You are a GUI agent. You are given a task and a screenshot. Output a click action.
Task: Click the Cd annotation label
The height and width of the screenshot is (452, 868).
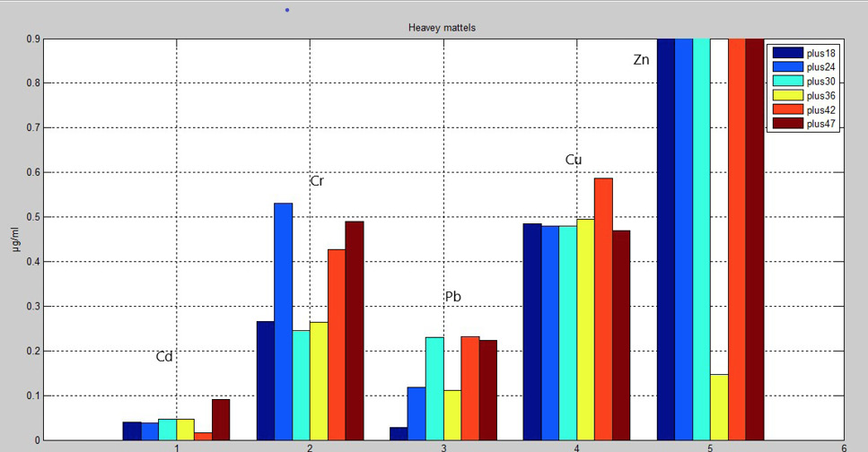point(164,357)
